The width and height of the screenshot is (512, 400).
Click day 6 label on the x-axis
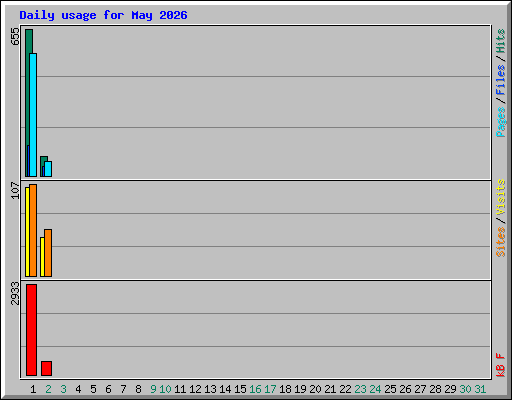pyautogui.click(x=108, y=389)
